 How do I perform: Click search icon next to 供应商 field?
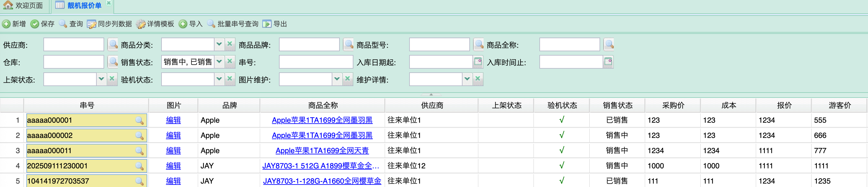113,44
